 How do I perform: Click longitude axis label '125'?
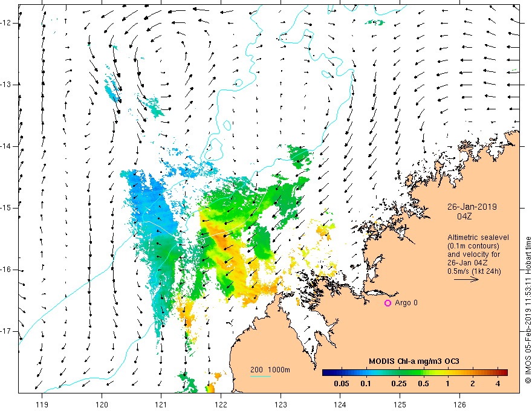tap(400, 404)
